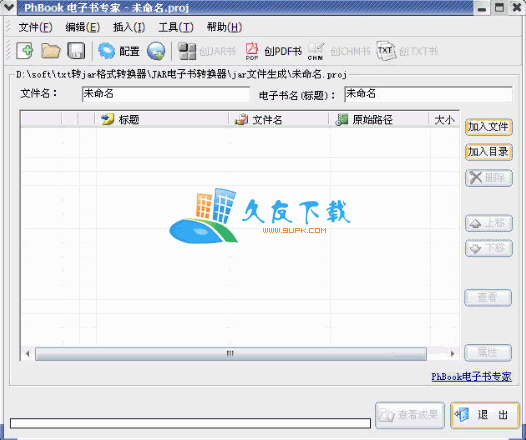The height and width of the screenshot is (440, 526).
Task: Click the 文件名 input field
Action: click(166, 94)
